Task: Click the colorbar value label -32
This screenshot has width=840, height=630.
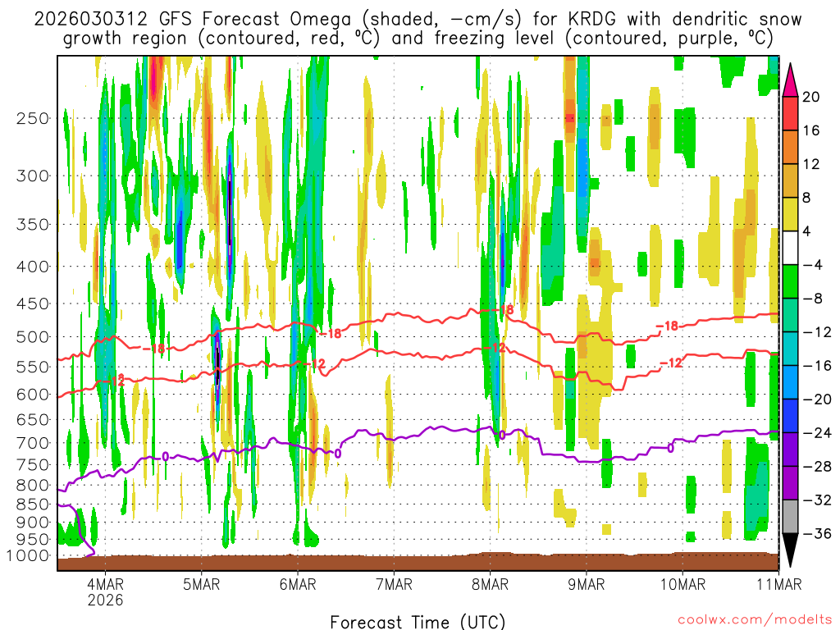Action: [x=816, y=500]
